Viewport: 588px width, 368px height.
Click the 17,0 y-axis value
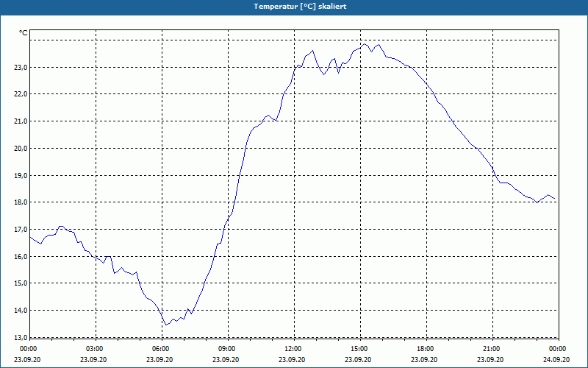click(x=21, y=230)
